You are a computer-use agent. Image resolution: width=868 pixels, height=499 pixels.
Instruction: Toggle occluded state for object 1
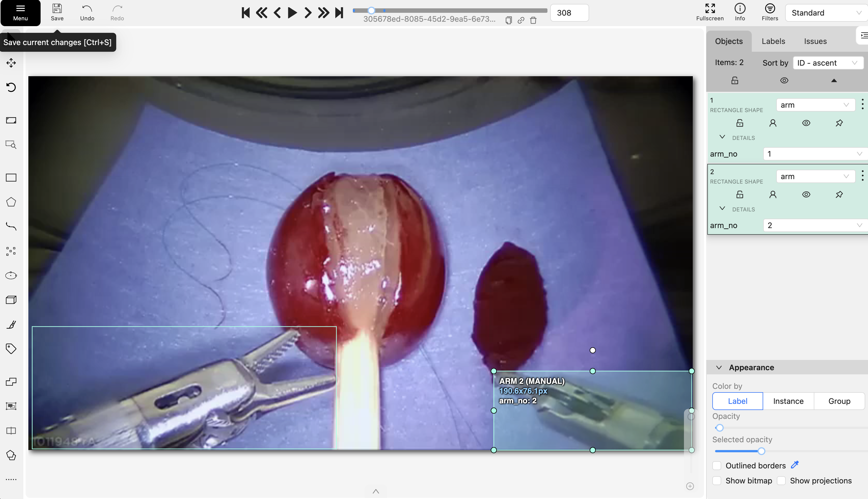point(772,123)
